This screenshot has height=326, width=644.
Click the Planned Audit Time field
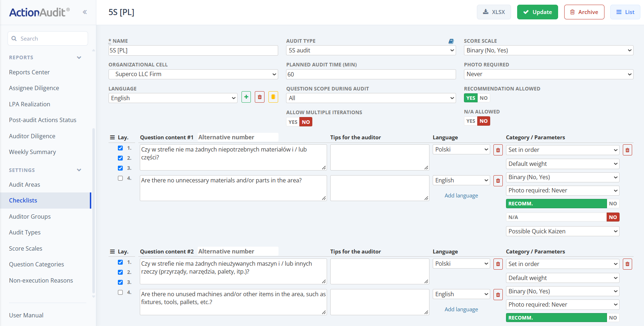371,74
